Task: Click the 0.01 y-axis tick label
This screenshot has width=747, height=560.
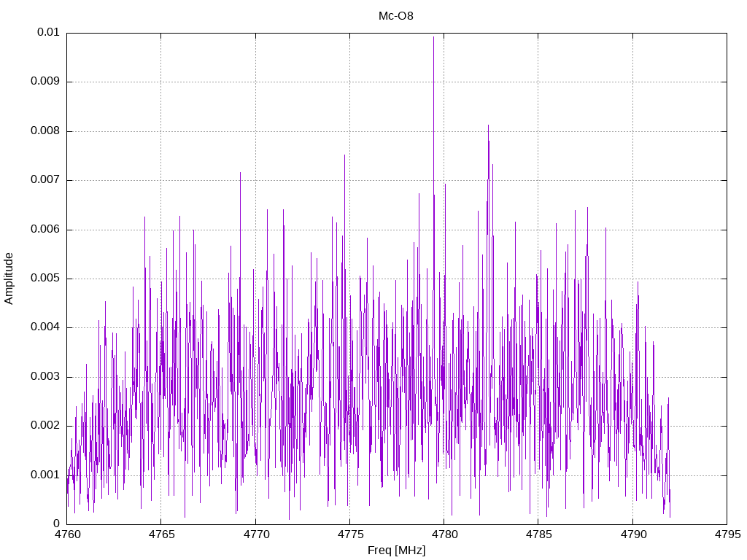Action: tap(48, 32)
